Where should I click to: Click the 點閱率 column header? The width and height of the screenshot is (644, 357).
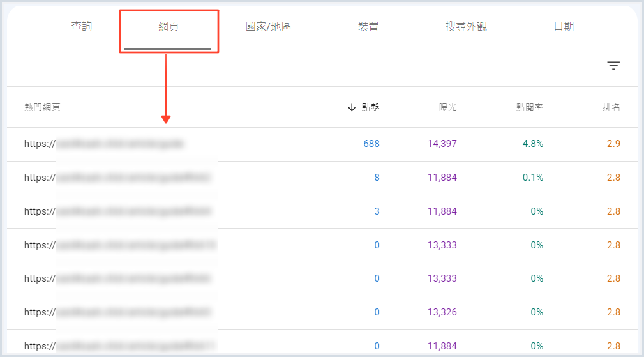tap(529, 107)
